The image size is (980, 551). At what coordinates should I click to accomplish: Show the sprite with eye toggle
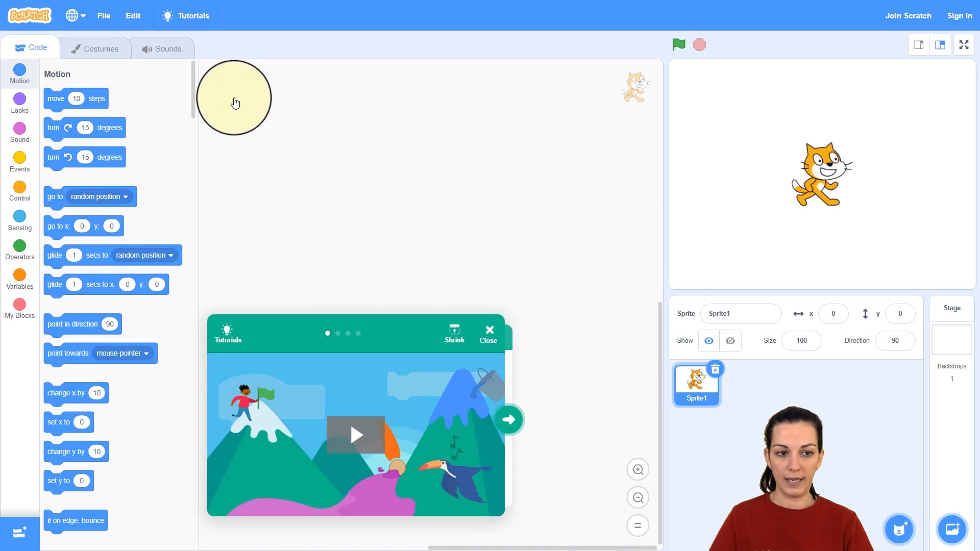pos(708,340)
